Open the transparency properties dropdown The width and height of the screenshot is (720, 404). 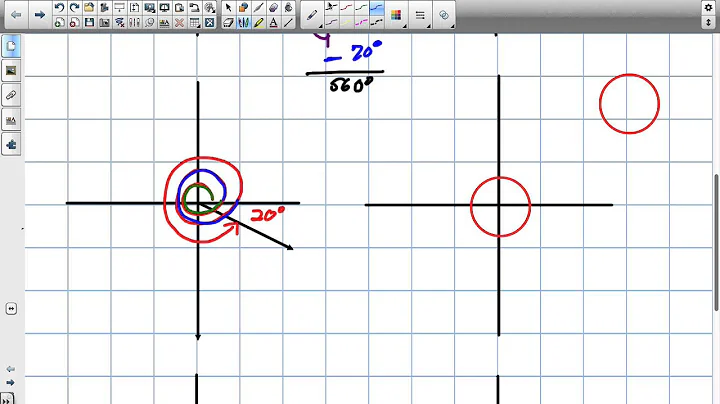[444, 15]
